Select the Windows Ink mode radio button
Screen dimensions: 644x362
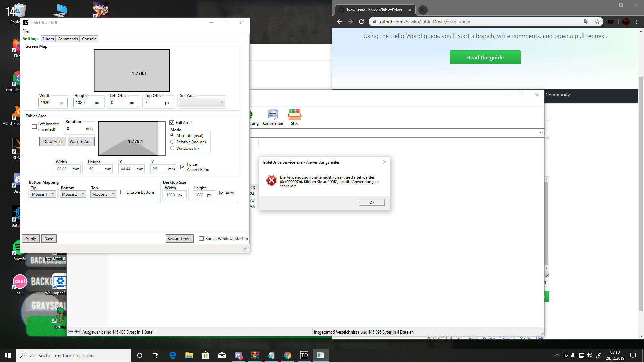[172, 148]
